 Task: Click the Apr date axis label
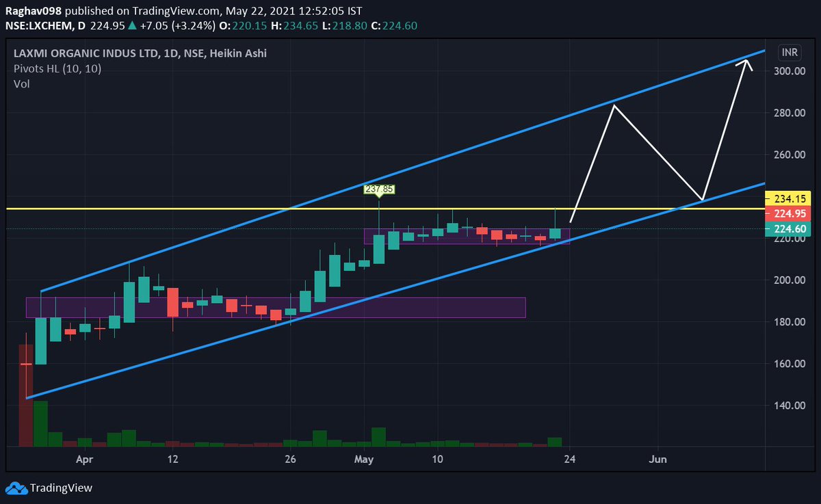click(x=84, y=460)
